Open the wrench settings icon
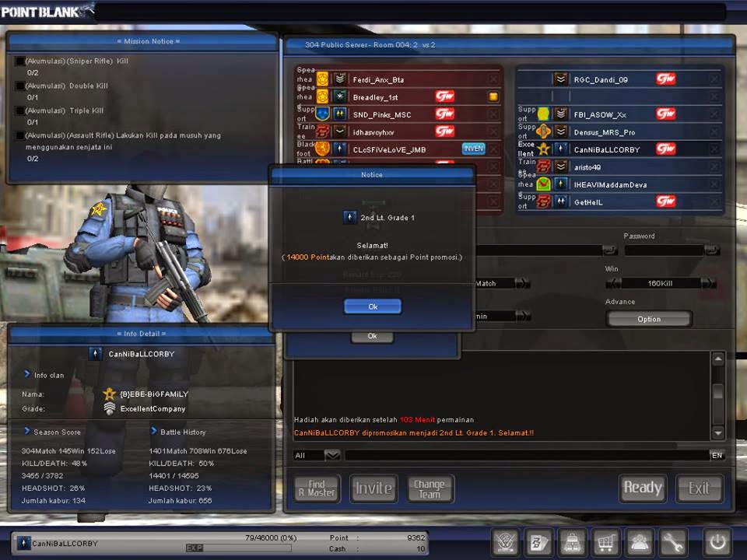This screenshot has width=747, height=560. point(674,542)
